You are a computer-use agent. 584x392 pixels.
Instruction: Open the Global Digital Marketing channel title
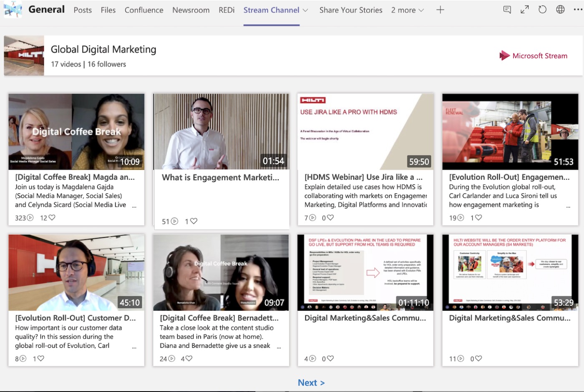pyautogui.click(x=103, y=49)
